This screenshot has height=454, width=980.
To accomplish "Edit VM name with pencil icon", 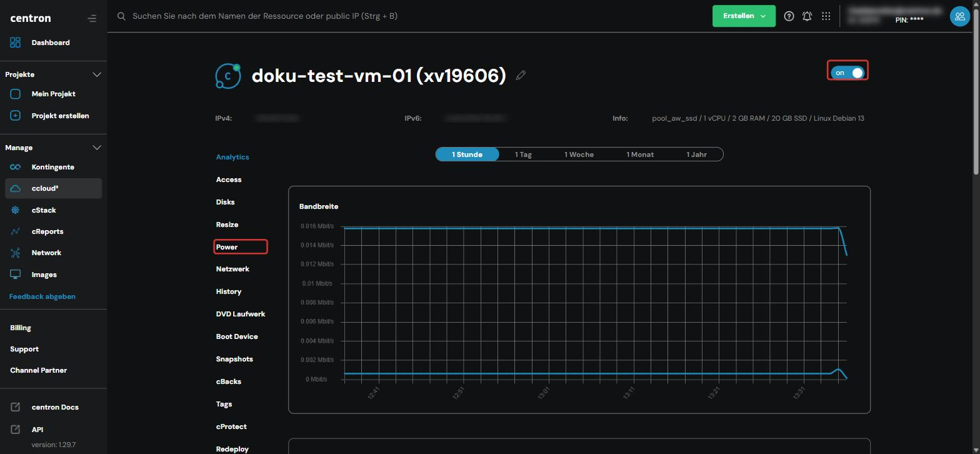I will (521, 76).
